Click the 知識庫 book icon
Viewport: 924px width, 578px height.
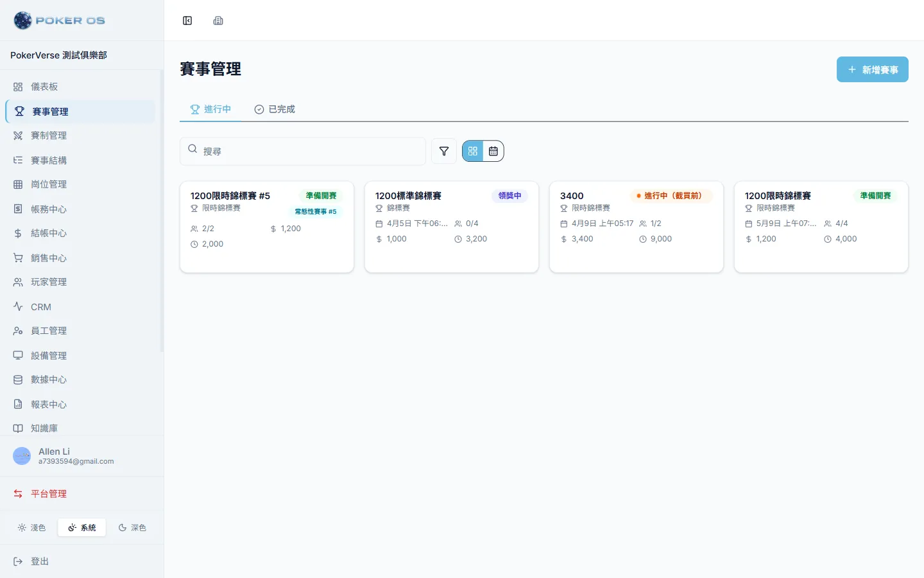(18, 428)
